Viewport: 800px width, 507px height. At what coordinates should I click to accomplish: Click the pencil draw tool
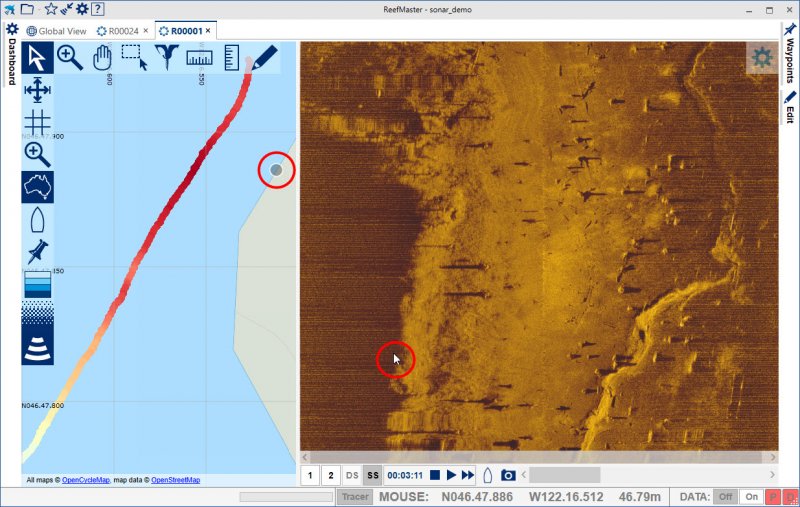tap(264, 57)
